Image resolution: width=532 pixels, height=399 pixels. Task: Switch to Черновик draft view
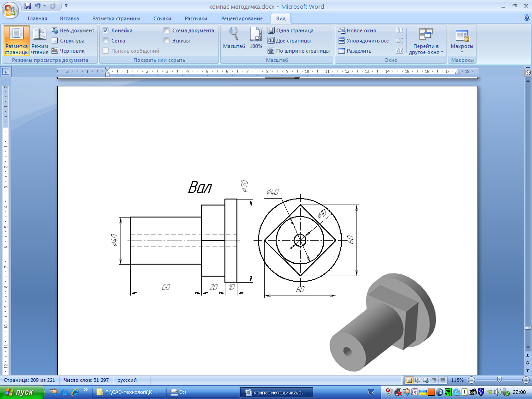(68, 51)
